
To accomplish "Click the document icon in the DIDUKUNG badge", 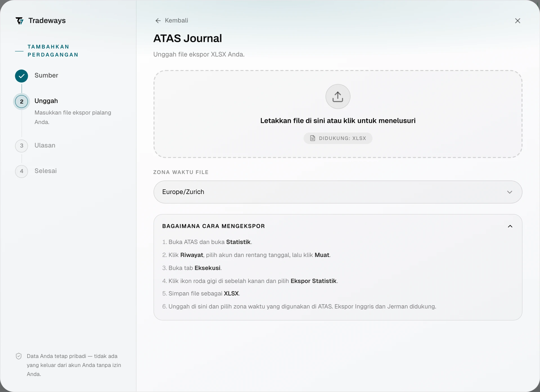I will (312, 138).
